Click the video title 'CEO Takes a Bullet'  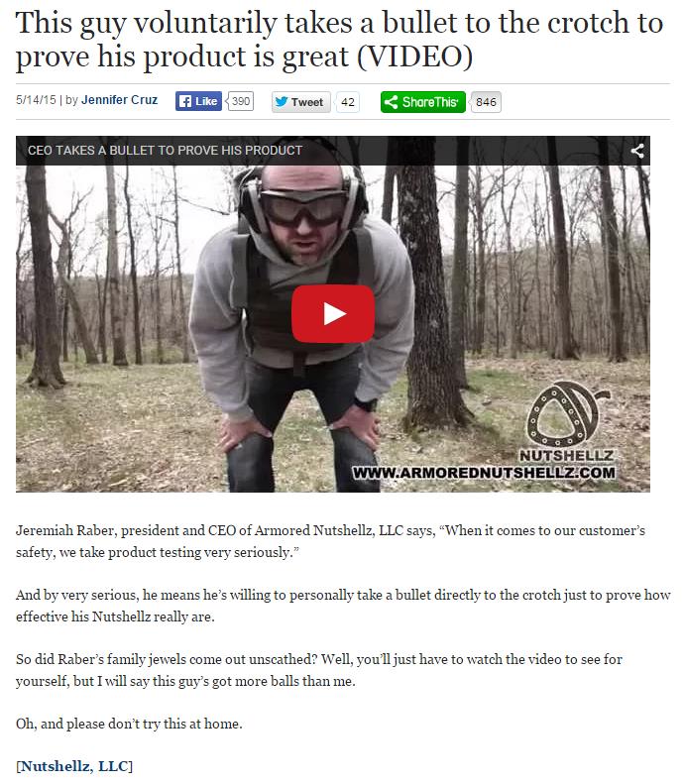pos(165,151)
